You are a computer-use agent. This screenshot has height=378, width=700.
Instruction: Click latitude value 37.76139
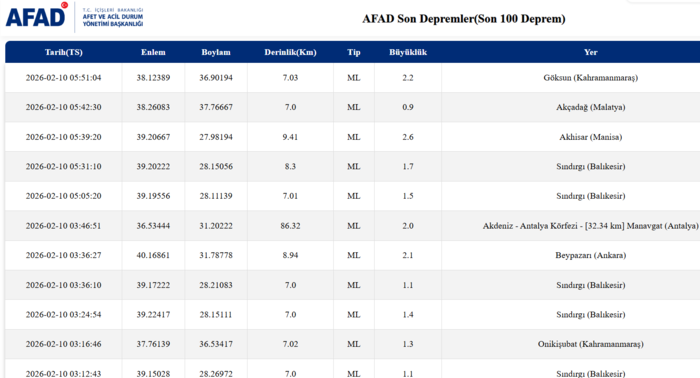coord(153,344)
